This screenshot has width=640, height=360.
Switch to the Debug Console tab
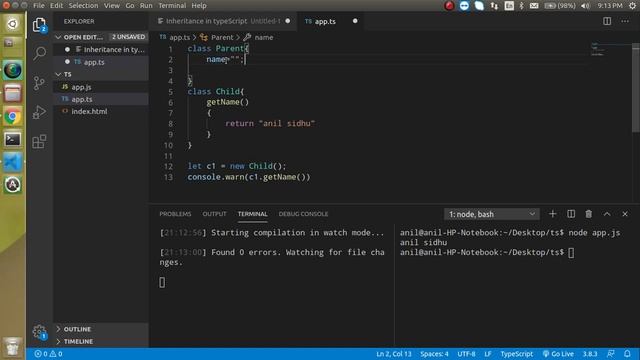click(303, 214)
